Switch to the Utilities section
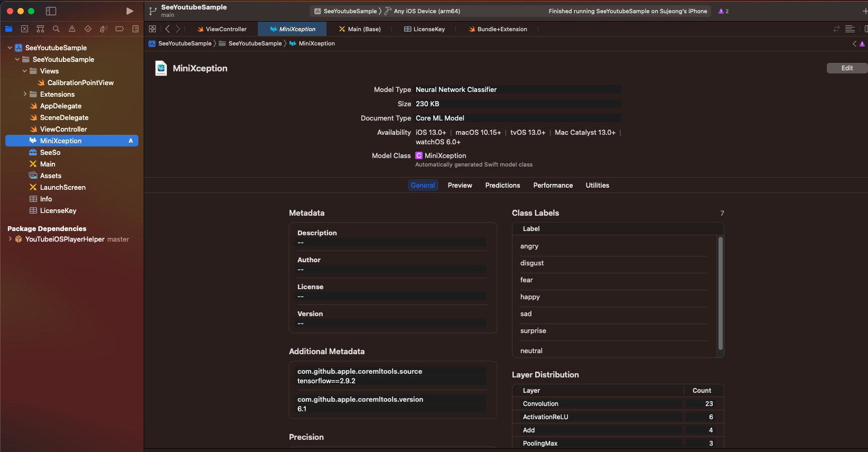Screen dimensions: 868x452 pyautogui.click(x=598, y=185)
